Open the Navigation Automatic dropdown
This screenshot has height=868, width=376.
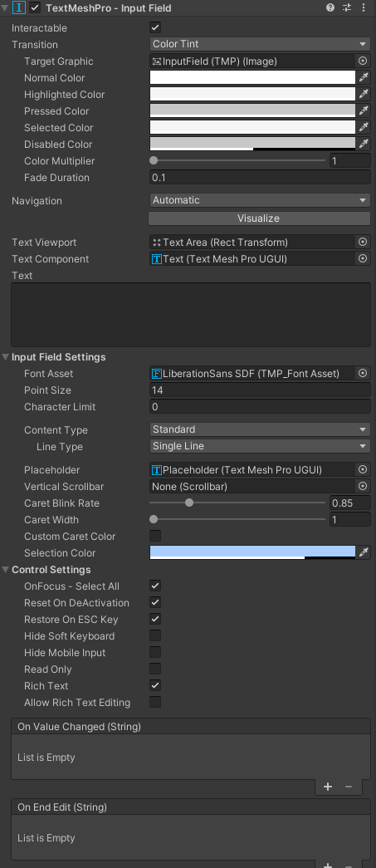click(x=260, y=200)
